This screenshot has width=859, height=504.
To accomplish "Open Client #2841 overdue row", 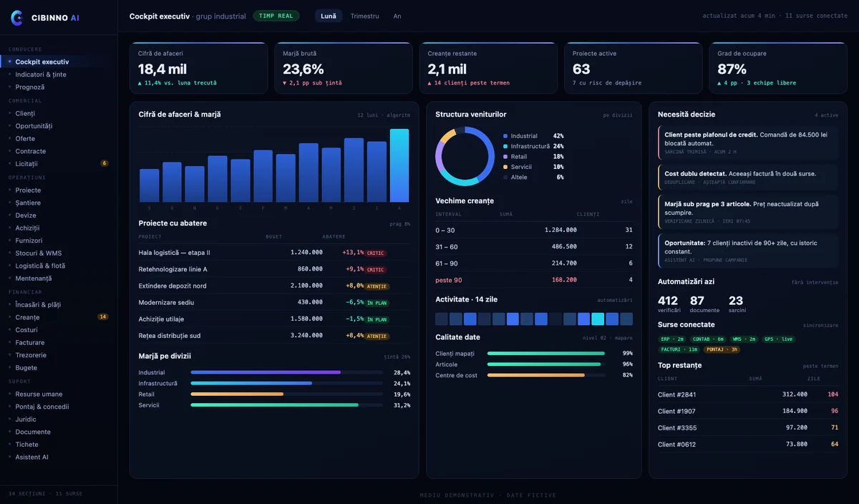I will tap(748, 394).
